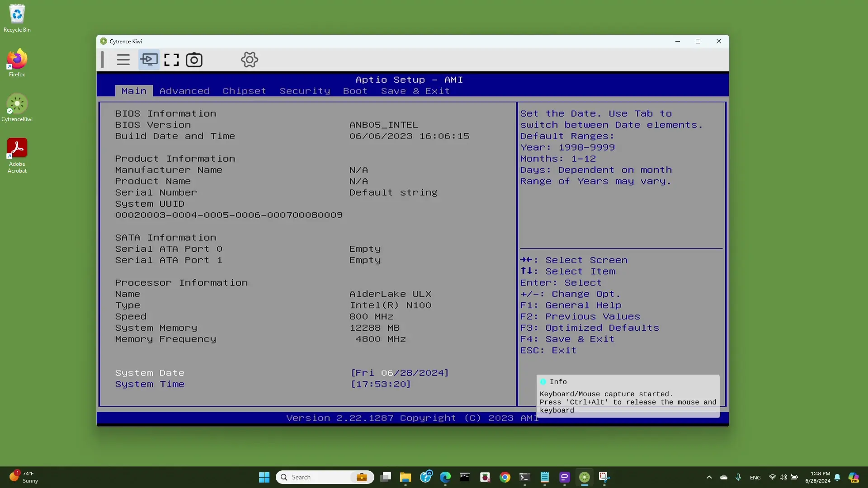
Task: Click the Serial ATA Port 1 row
Action: 248,260
